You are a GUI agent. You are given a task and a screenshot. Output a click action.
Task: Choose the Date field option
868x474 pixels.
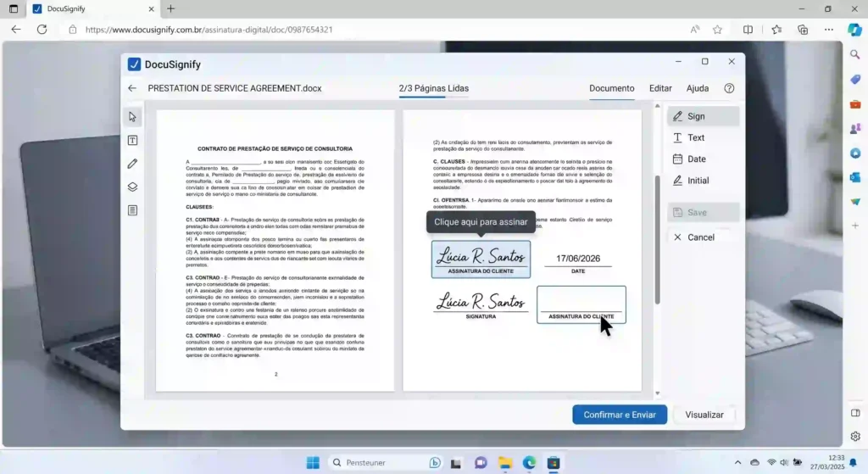pyautogui.click(x=703, y=159)
